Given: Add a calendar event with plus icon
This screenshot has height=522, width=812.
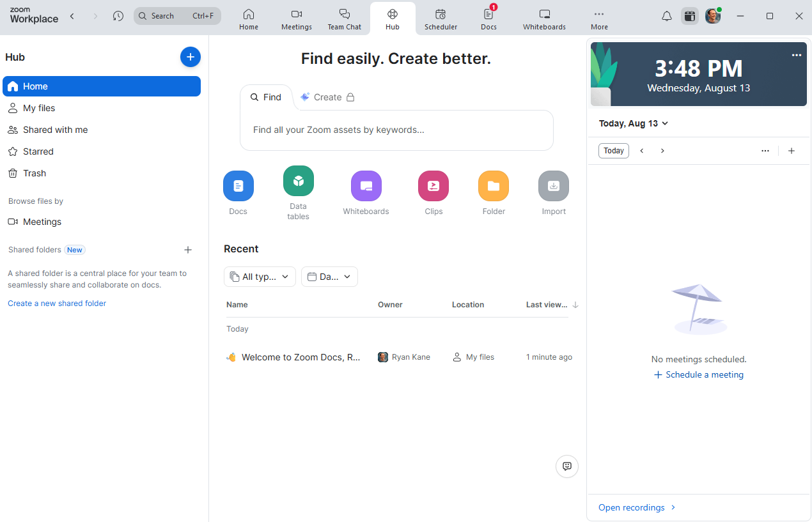Looking at the screenshot, I should click(792, 151).
